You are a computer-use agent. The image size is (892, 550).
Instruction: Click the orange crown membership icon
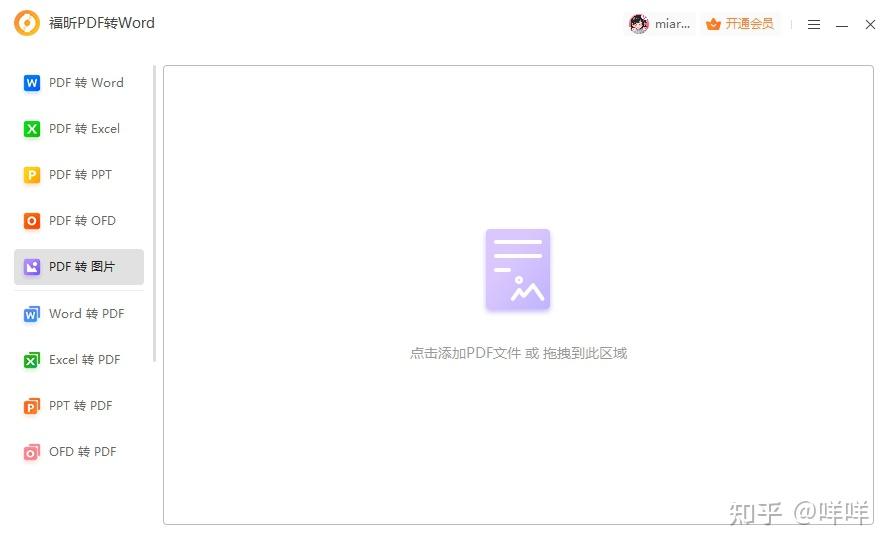coord(713,24)
